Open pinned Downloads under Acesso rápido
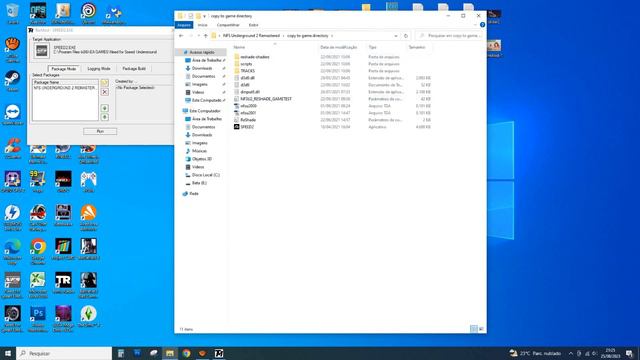640x360 pixels. [x=202, y=68]
